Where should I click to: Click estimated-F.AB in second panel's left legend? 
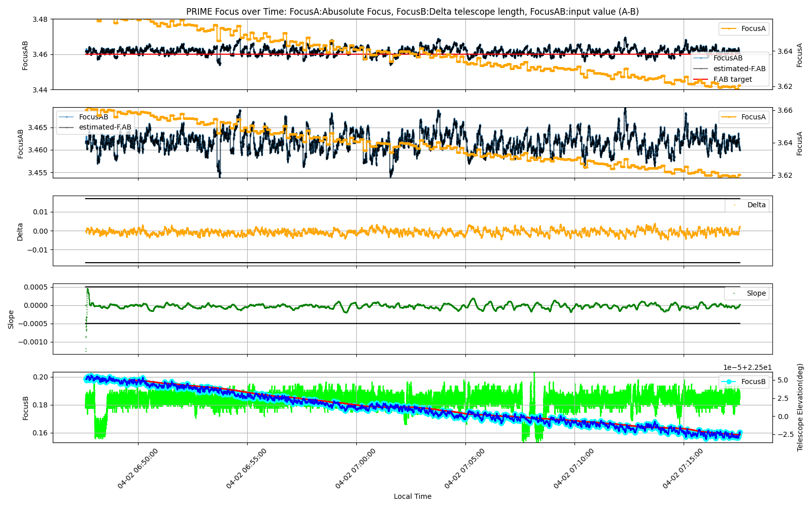[x=105, y=127]
